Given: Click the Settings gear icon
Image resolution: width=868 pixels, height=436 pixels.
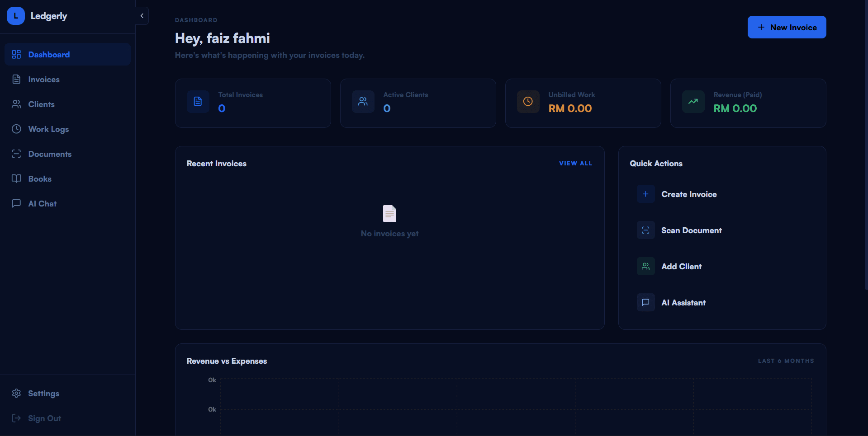Looking at the screenshot, I should click(x=16, y=393).
